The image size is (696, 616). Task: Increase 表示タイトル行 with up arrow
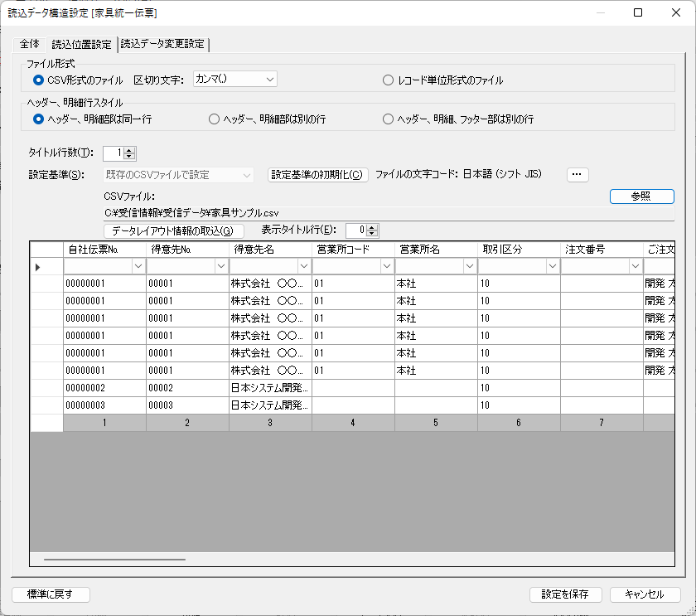pos(372,227)
